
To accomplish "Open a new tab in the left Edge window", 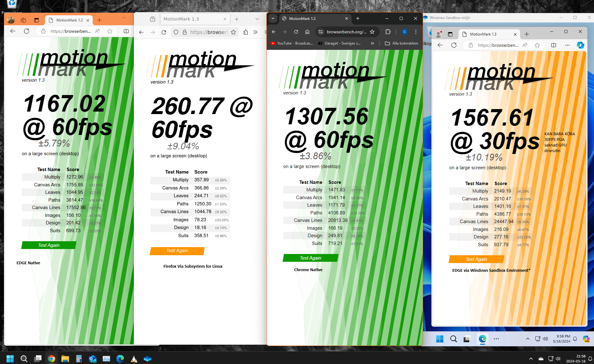I will click(x=99, y=20).
